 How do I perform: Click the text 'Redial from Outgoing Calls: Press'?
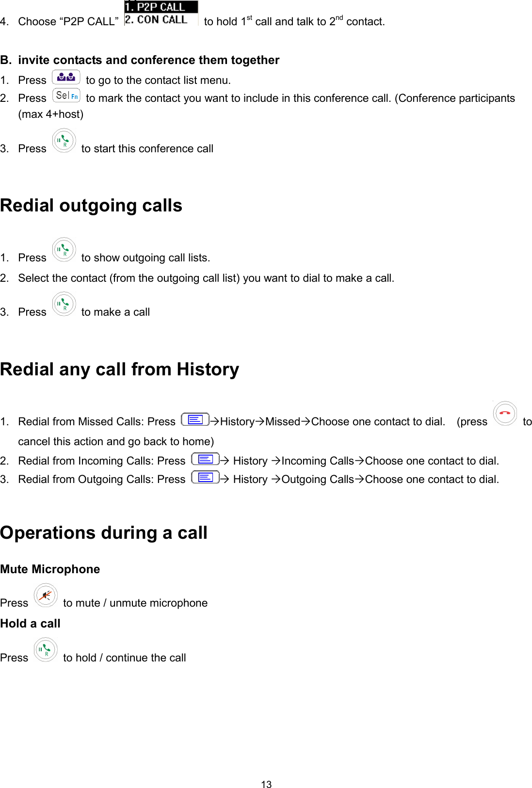tap(102, 479)
